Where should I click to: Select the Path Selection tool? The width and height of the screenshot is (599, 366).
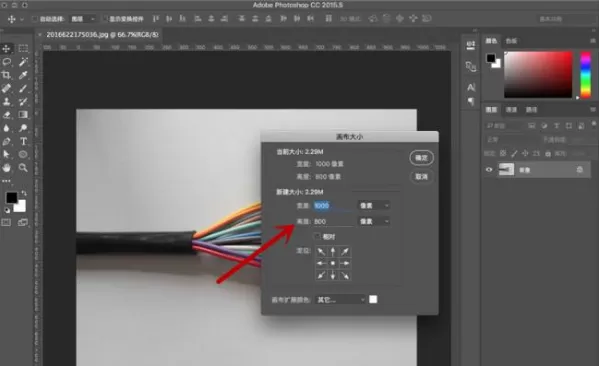coord(6,154)
